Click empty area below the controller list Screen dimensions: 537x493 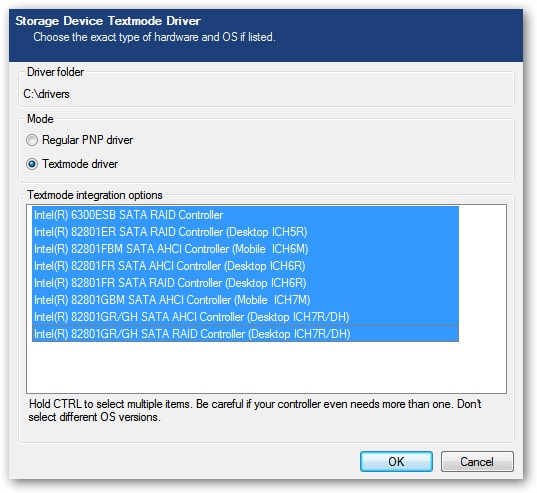(x=266, y=367)
